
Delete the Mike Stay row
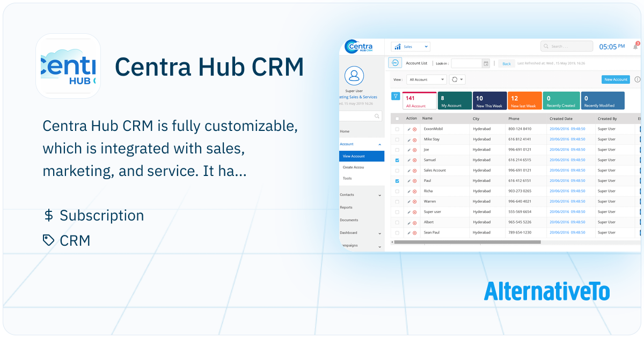click(415, 139)
